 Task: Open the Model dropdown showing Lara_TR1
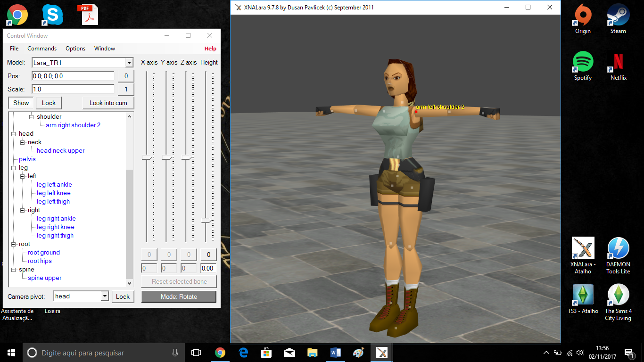129,62
